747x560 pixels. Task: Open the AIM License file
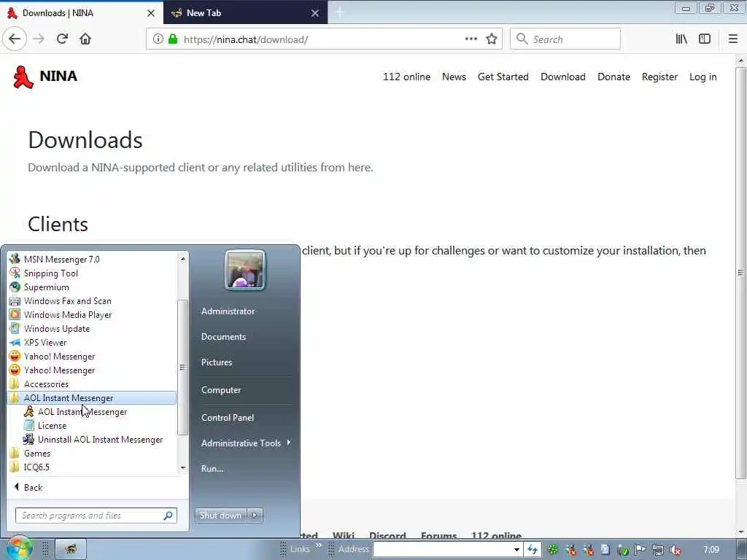[x=52, y=426]
